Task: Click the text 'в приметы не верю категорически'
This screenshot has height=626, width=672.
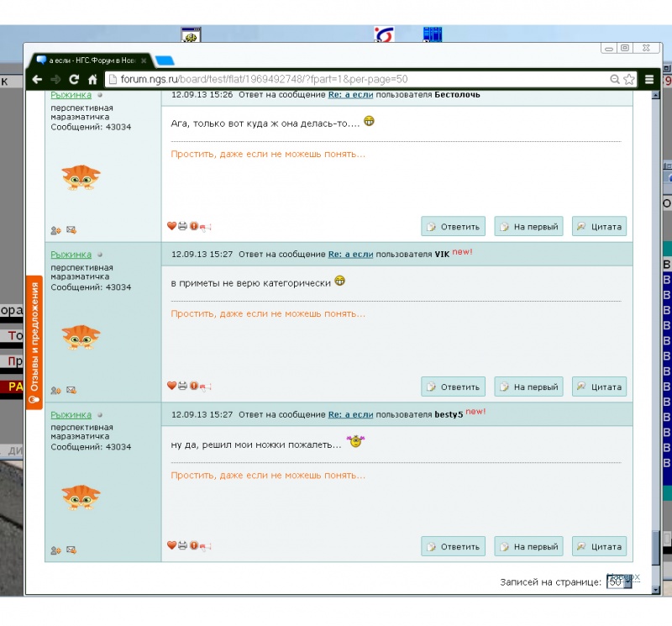Action: pos(250,283)
